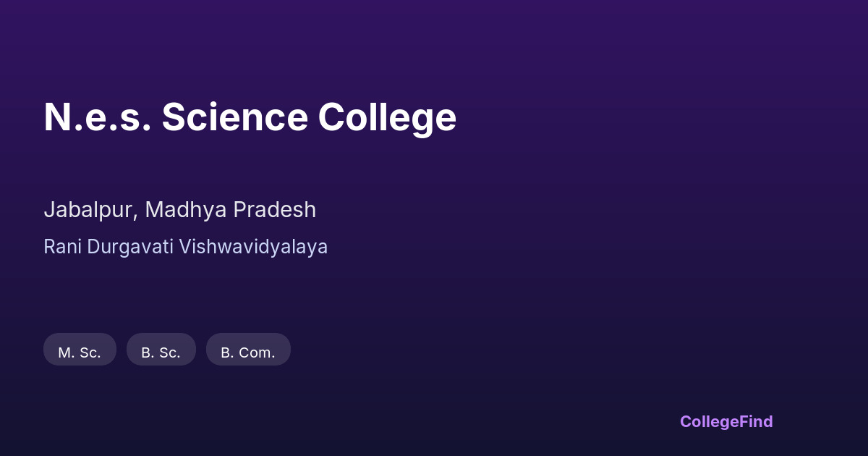Choose the B. Com. course tag
Viewport: 868px width, 456px height.
[248, 350]
